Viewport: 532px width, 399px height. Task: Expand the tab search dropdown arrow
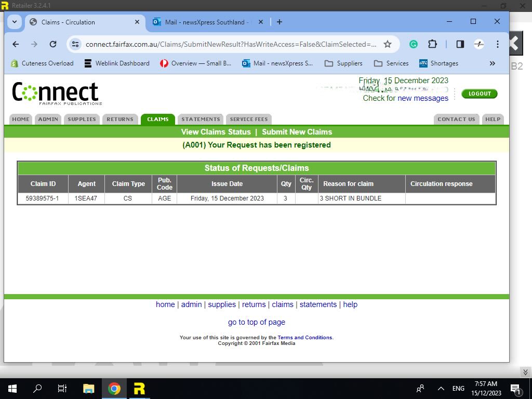click(x=14, y=22)
